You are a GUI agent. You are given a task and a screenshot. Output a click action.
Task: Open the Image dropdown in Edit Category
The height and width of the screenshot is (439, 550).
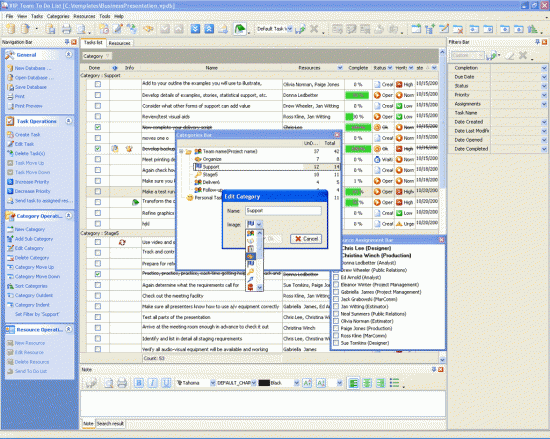coord(259,224)
